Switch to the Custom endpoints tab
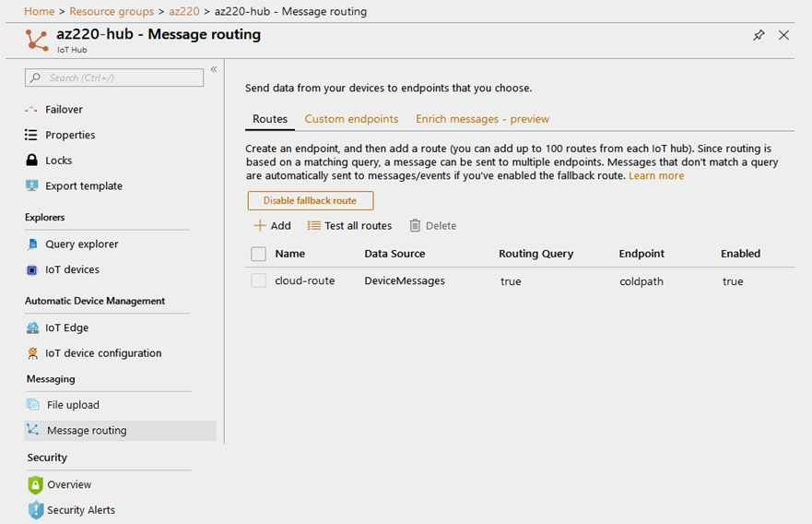812x524 pixels. tap(351, 119)
